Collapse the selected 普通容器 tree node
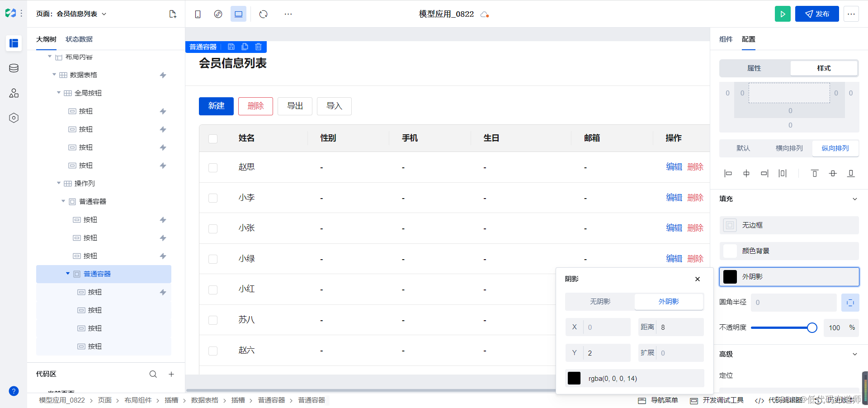Screen dimensions: 868x408 click(68, 274)
